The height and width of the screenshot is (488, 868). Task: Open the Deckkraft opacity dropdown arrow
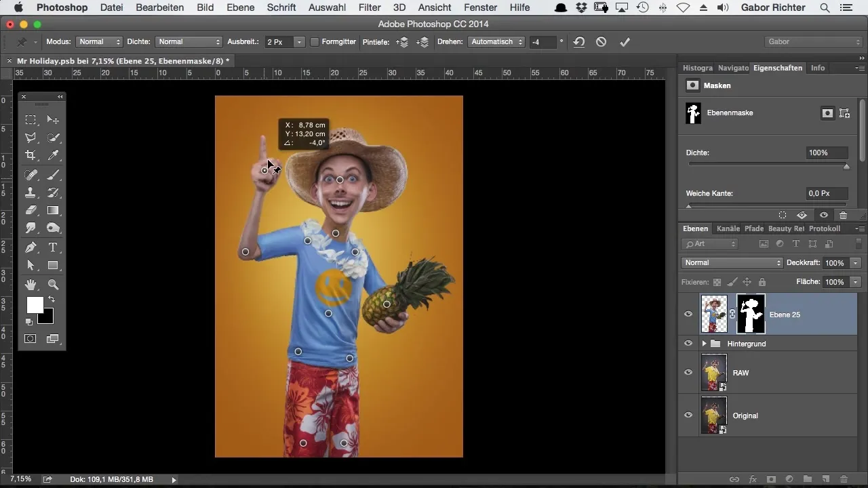856,263
